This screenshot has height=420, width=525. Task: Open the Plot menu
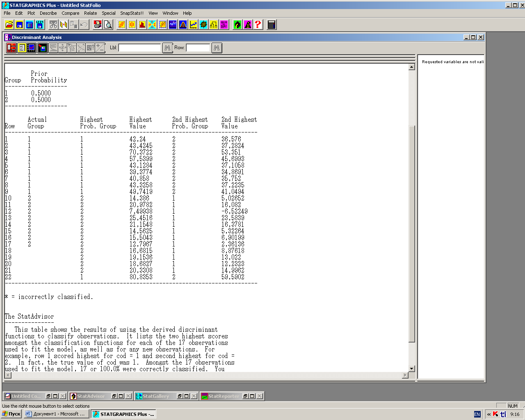(x=31, y=13)
